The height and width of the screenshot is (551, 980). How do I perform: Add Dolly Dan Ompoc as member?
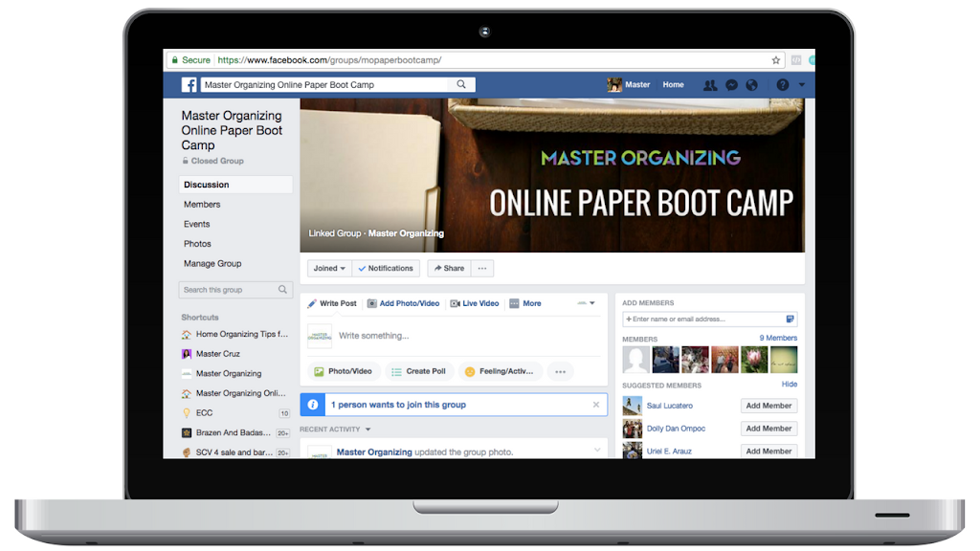click(x=768, y=429)
